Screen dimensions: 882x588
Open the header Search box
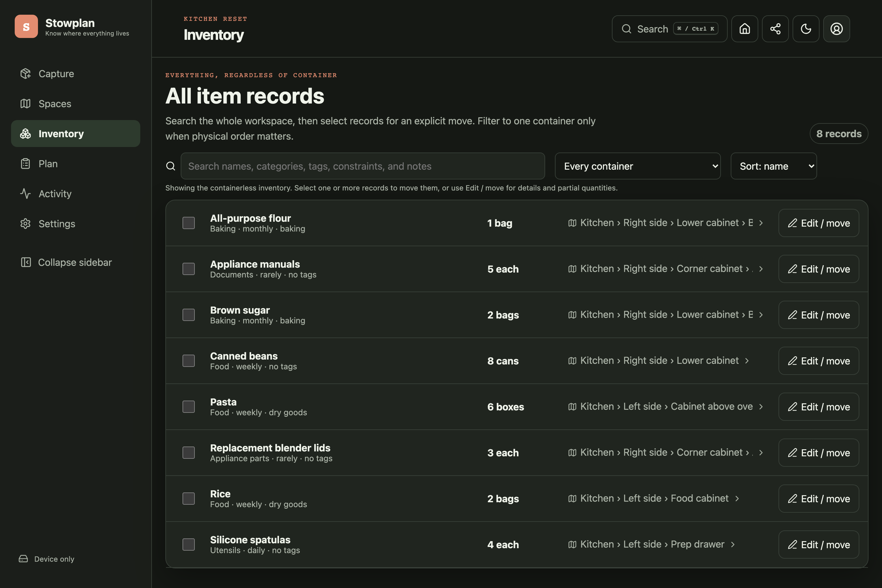pos(669,29)
